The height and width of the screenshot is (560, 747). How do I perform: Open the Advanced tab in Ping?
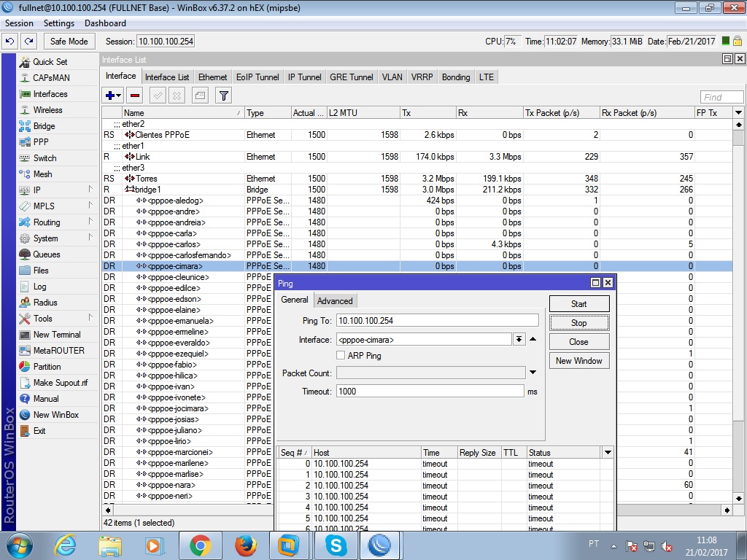[x=335, y=300]
